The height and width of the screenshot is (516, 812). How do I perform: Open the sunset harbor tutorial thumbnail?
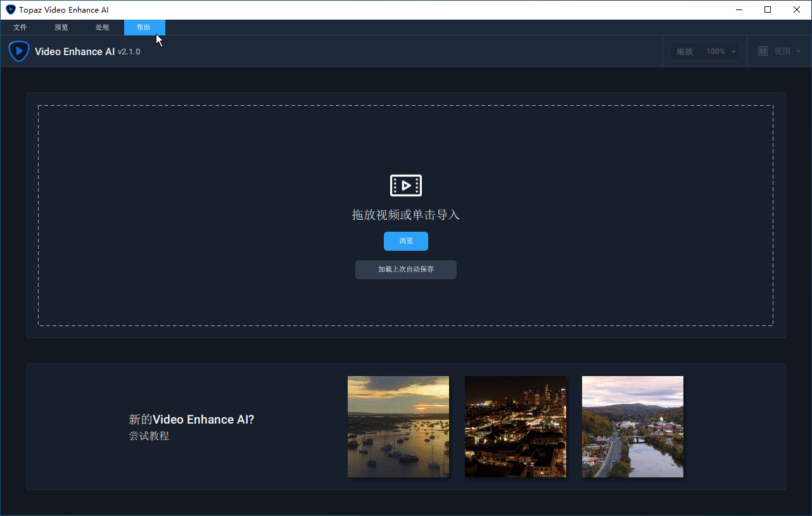[x=398, y=427]
